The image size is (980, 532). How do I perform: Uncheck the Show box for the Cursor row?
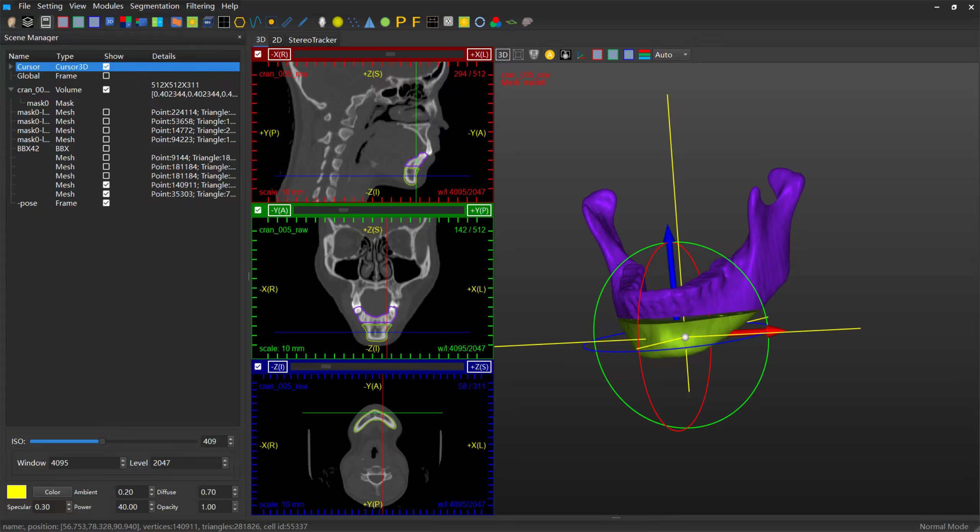click(x=106, y=67)
